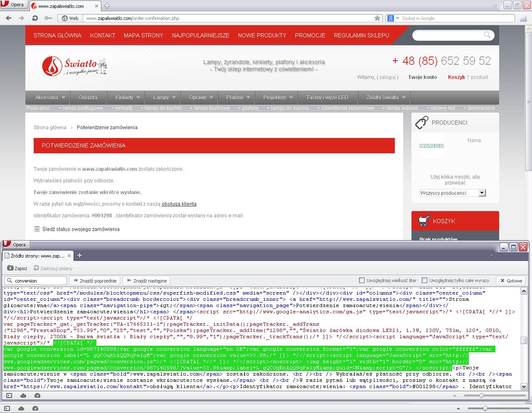Close the www.zapalswiatlo.com tab
Viewport: 532px width, 413px height.
point(96,6)
